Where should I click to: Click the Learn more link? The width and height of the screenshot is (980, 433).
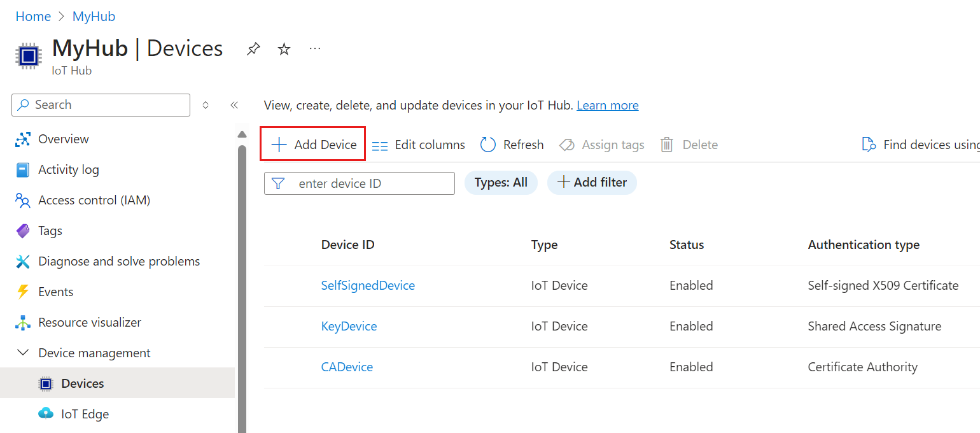click(x=607, y=105)
